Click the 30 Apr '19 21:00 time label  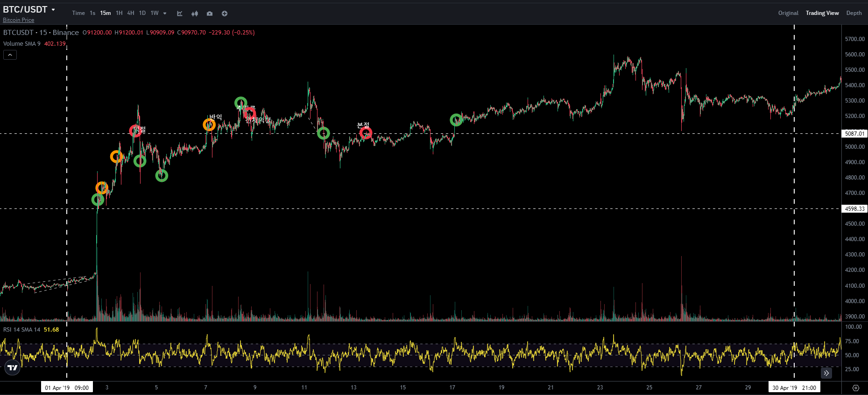794,388
